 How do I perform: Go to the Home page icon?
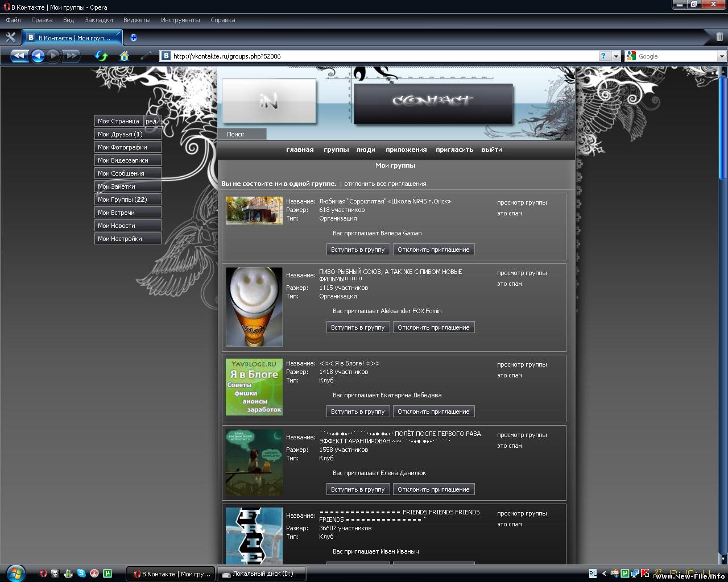124,56
